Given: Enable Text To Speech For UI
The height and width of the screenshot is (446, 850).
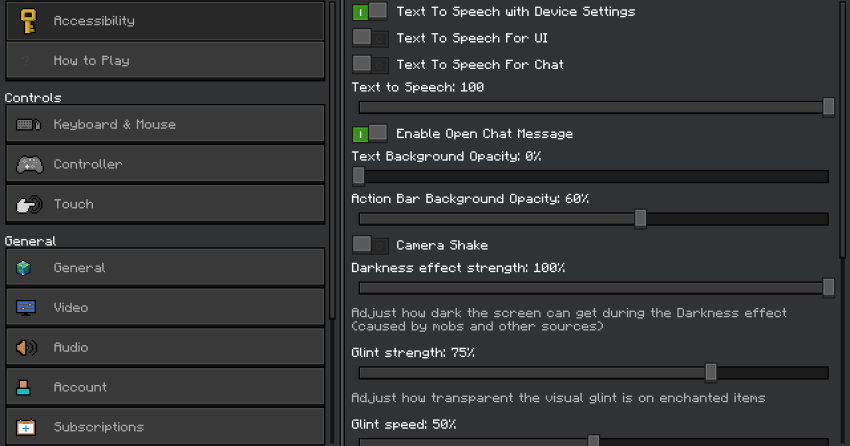Looking at the screenshot, I should click(370, 38).
